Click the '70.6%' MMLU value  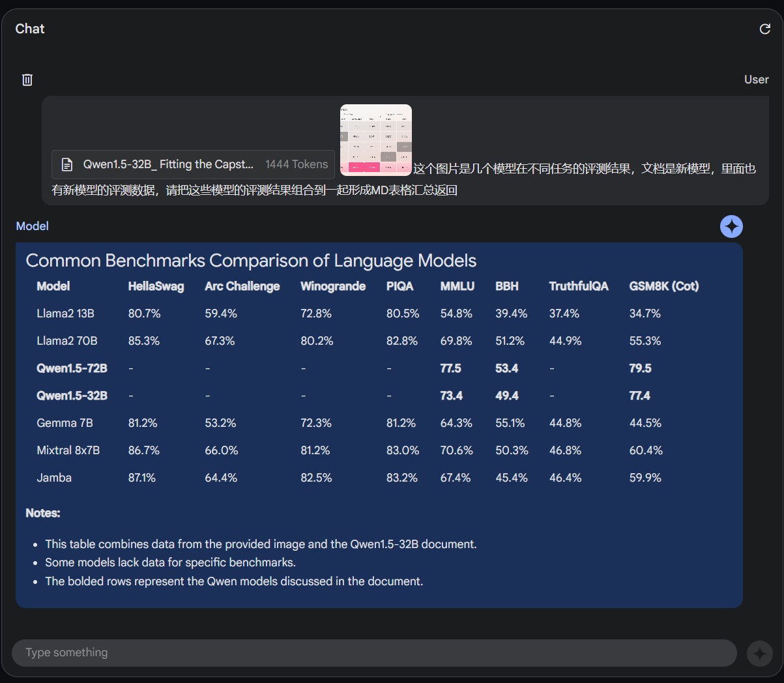coord(457,450)
